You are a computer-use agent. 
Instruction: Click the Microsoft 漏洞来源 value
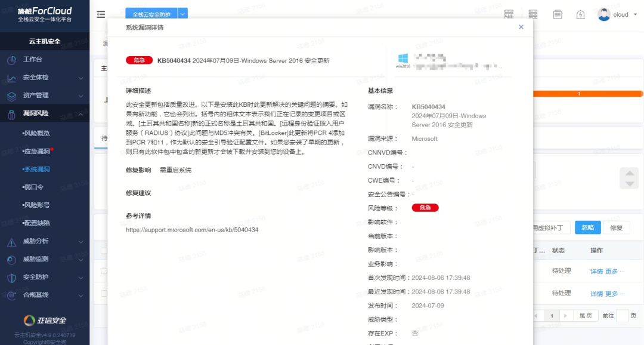(425, 138)
